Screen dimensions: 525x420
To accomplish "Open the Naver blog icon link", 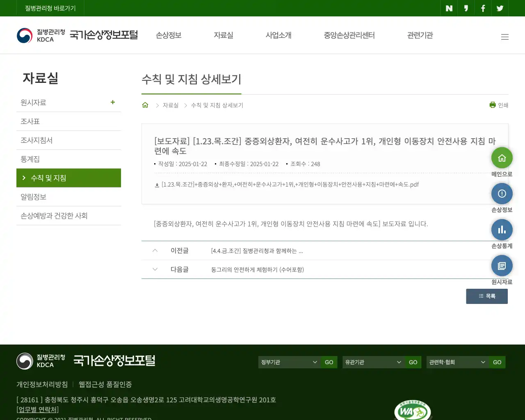I will click(449, 8).
